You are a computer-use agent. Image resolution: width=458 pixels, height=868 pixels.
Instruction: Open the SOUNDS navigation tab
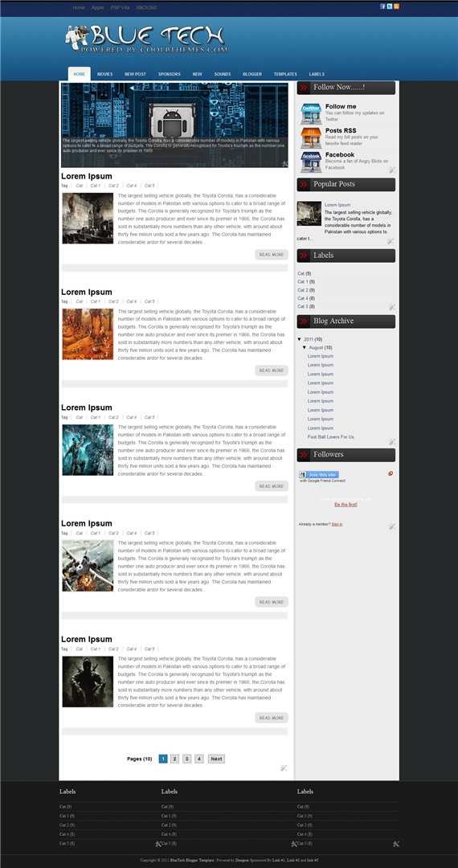223,74
